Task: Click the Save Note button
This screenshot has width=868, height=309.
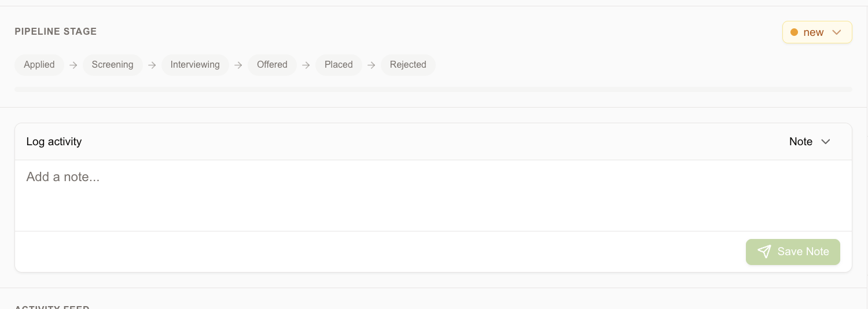Action: point(793,252)
